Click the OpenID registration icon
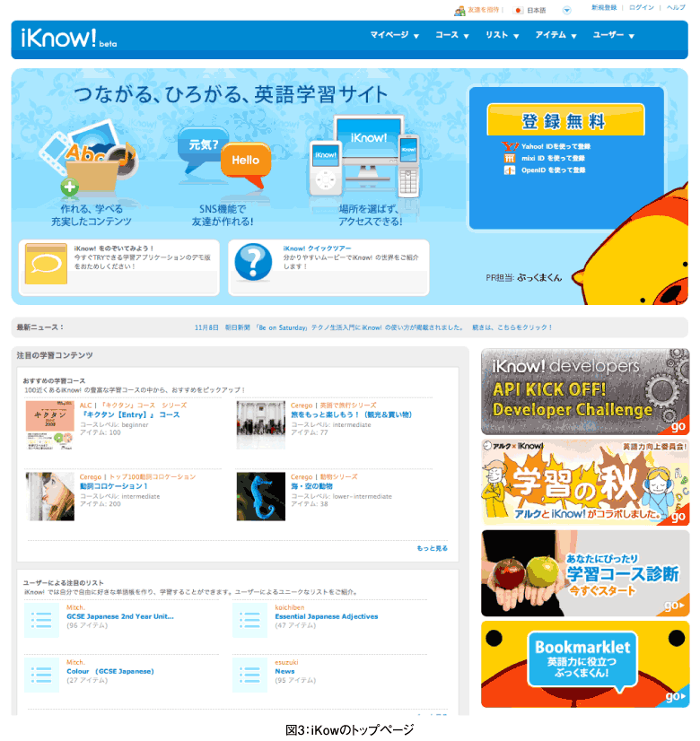This screenshot has height=741, width=700. [x=509, y=170]
